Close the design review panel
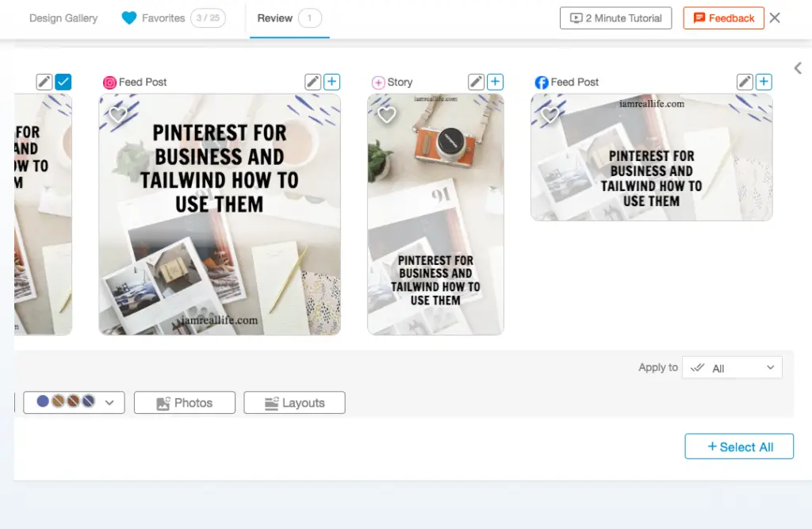 tap(775, 18)
